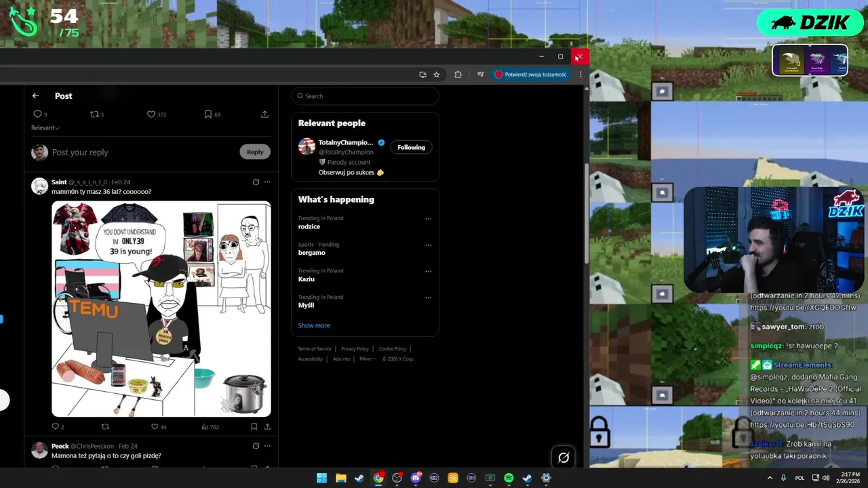Open Accessibility footer link
This screenshot has height=488, width=868.
311,359
